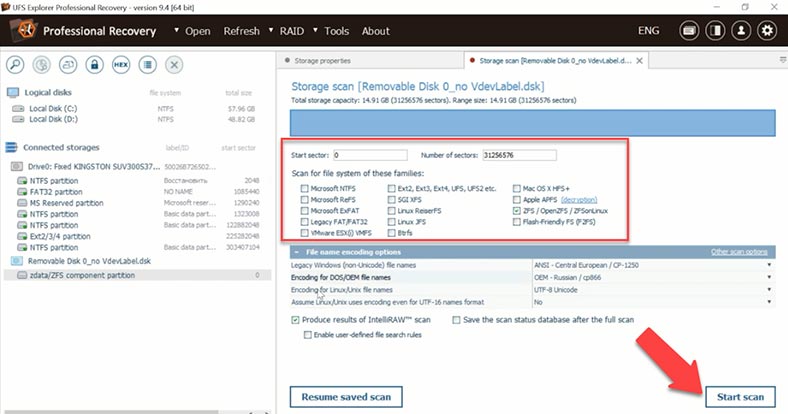Click the Start sector input field
This screenshot has height=414, width=788.
click(x=370, y=155)
